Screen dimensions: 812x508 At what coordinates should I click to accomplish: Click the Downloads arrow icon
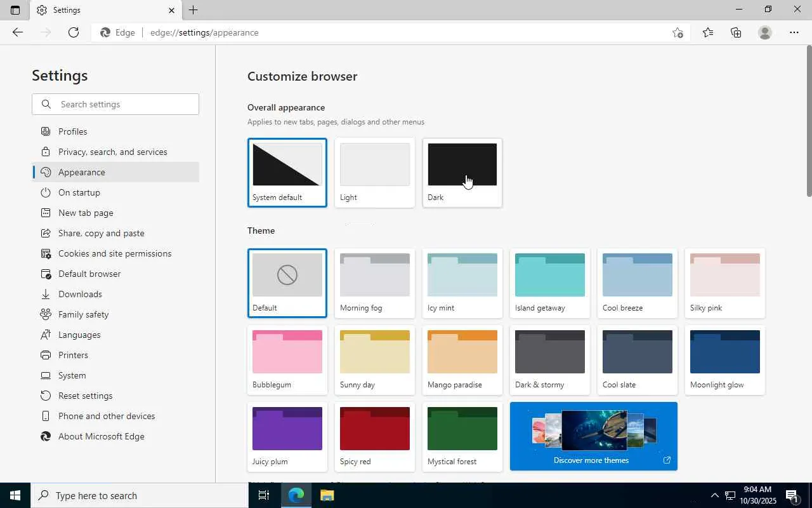(46, 294)
